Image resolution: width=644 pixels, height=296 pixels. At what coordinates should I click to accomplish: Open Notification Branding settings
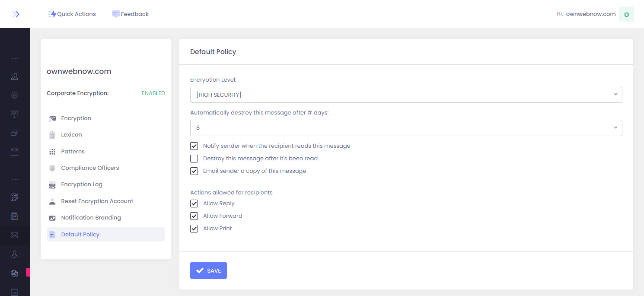(x=91, y=218)
